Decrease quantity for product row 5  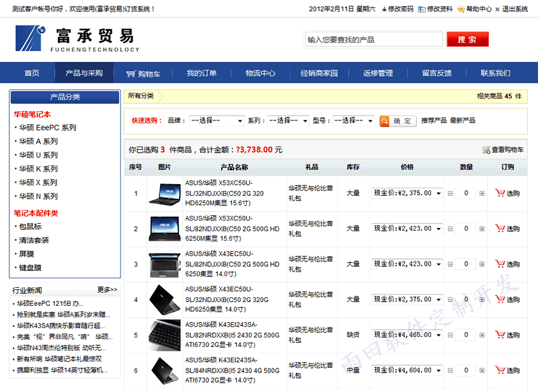pos(450,335)
